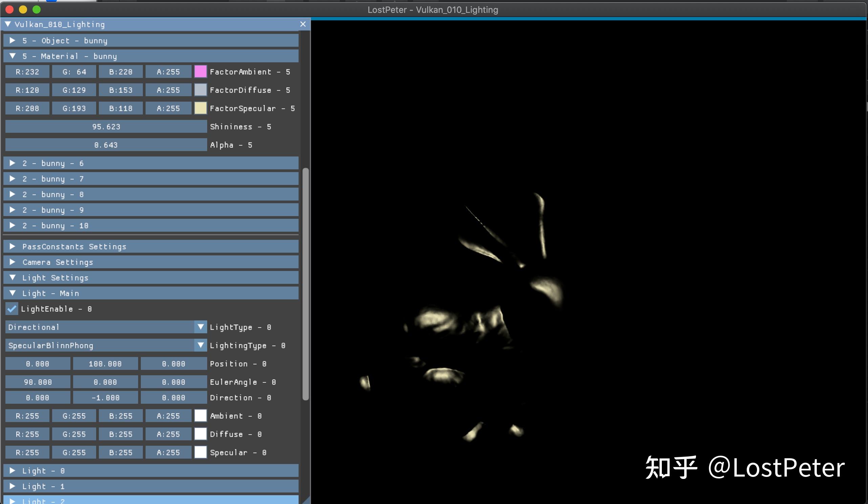Viewport: 868px width, 504px height.
Task: Open the PassConstants Settings section
Action: (x=13, y=246)
